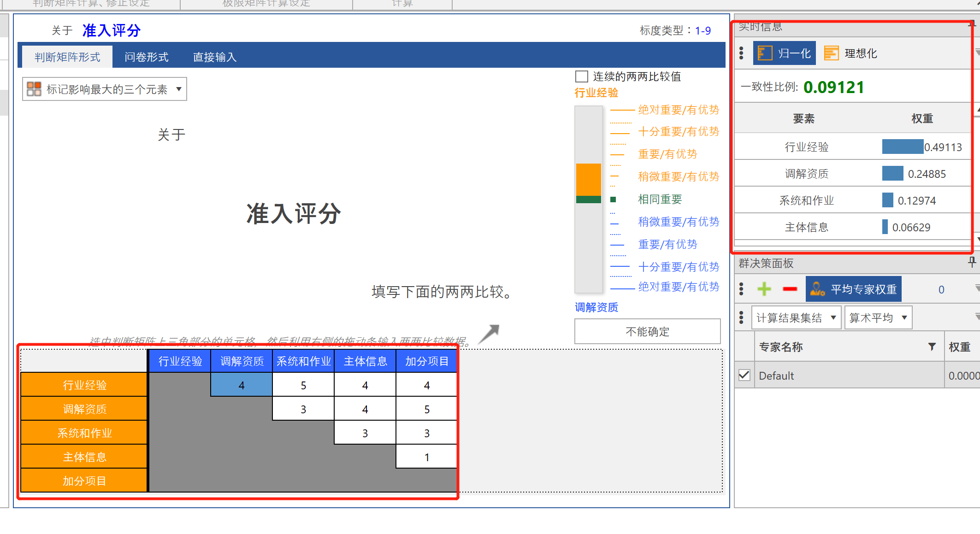This screenshot has height=534, width=980.
Task: Select matrix cell 行业经验 vs 主体信息
Action: [365, 385]
